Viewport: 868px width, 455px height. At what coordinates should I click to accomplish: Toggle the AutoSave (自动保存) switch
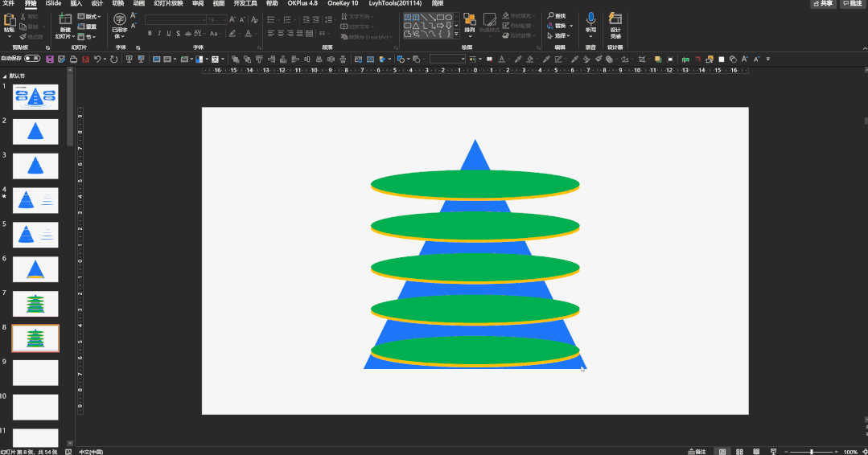[32, 59]
